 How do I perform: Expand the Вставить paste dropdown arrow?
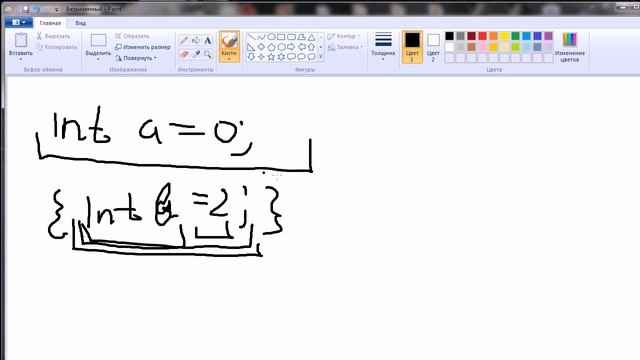(x=21, y=59)
